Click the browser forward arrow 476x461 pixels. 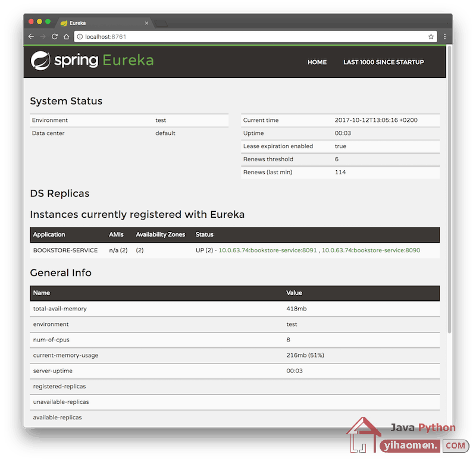click(x=43, y=37)
